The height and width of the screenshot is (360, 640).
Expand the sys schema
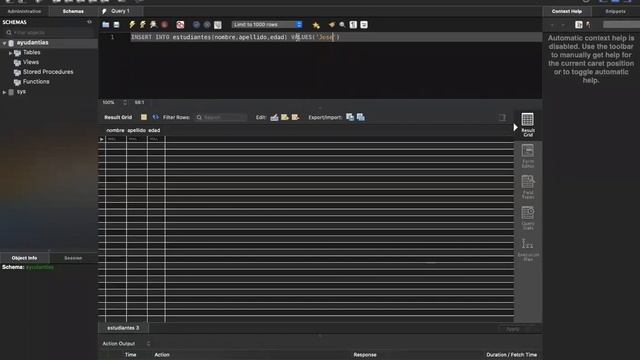[4, 92]
